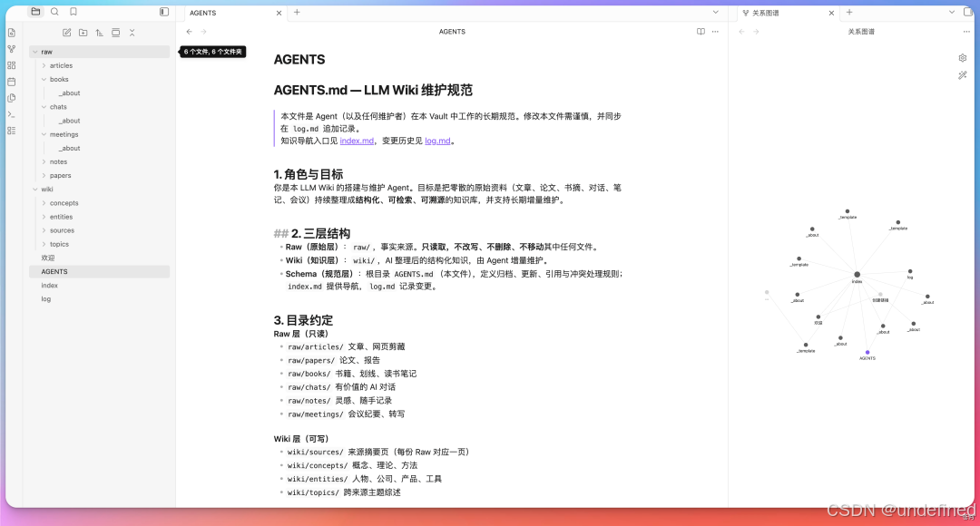Navigate back in the AGENTS pane
The width and height of the screenshot is (980, 526).
tap(190, 31)
